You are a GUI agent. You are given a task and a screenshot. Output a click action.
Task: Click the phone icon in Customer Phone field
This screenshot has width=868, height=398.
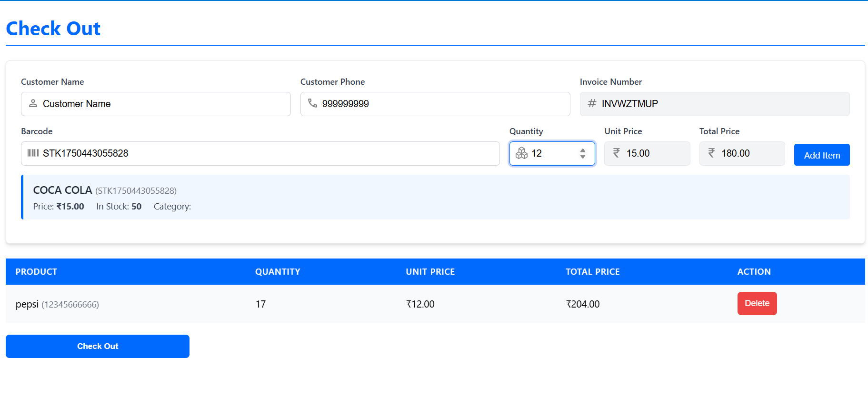[312, 103]
